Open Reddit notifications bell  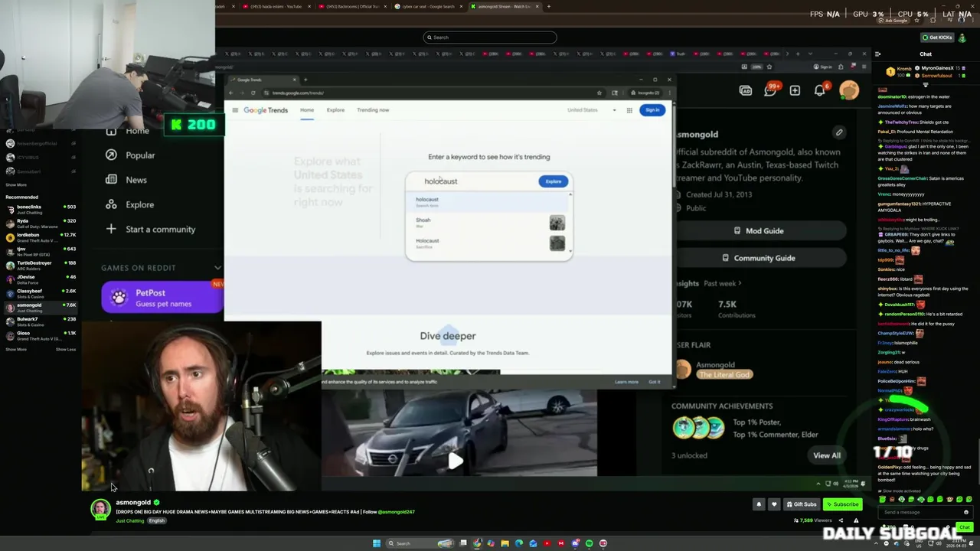(820, 90)
